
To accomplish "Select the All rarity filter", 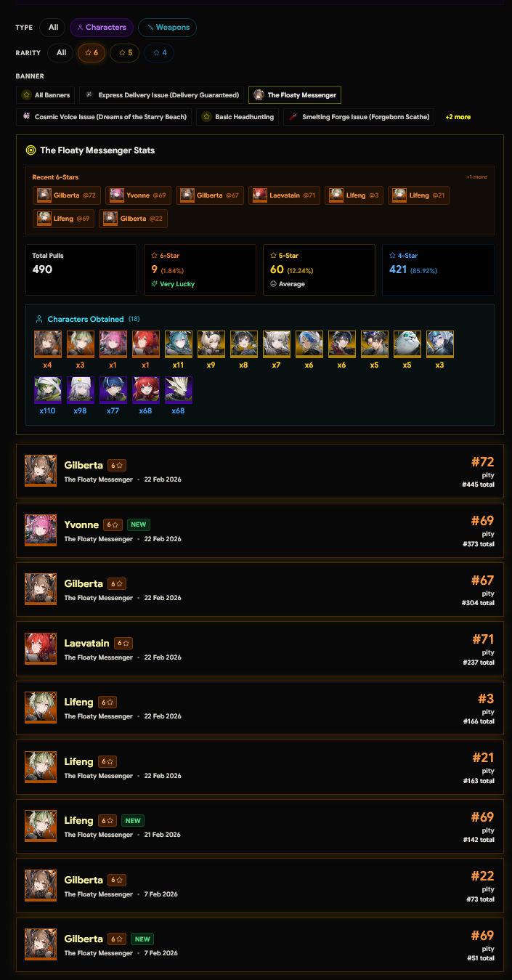I will point(61,53).
